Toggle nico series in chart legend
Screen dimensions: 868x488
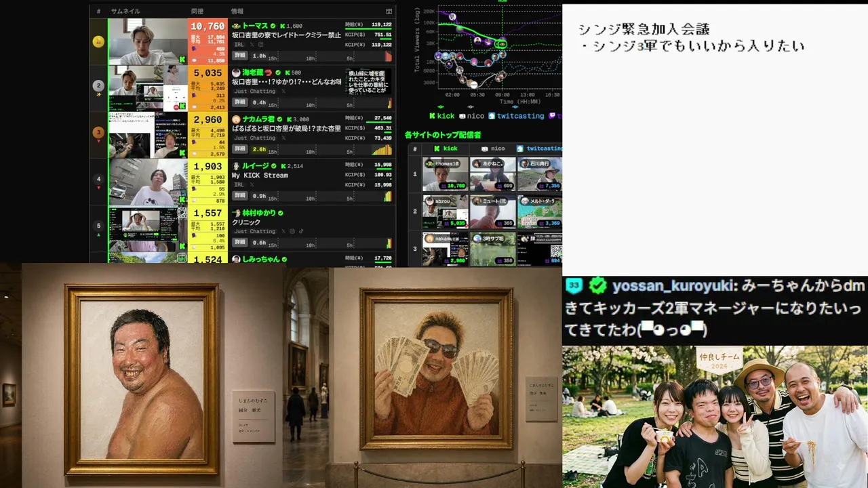(472, 116)
